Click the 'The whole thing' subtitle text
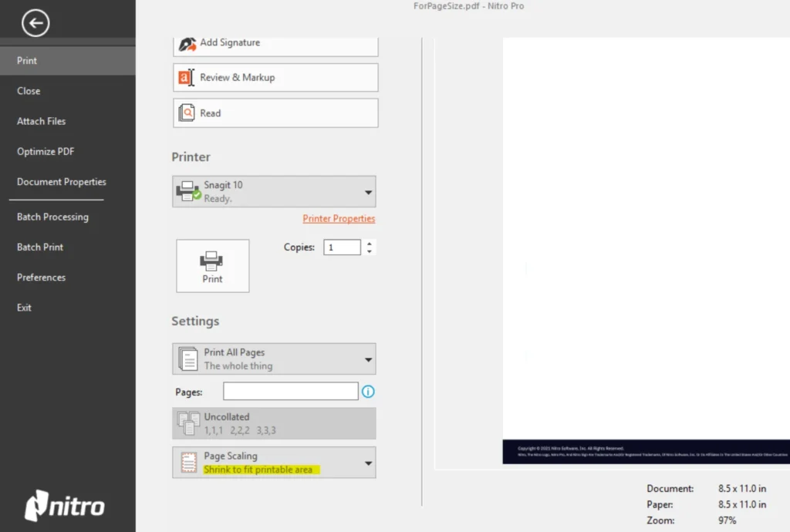This screenshot has width=790, height=532. pyautogui.click(x=238, y=366)
